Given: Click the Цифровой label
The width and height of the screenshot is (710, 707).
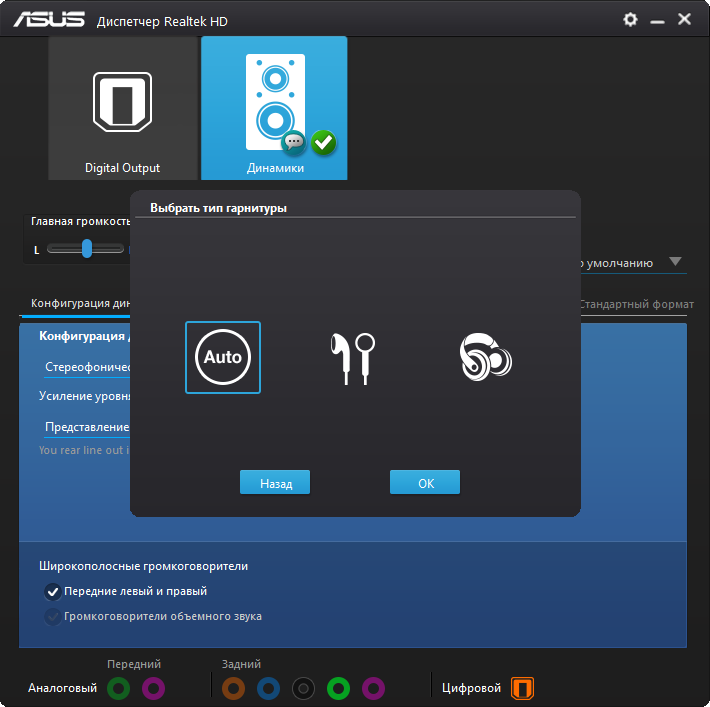Looking at the screenshot, I should coord(471,688).
